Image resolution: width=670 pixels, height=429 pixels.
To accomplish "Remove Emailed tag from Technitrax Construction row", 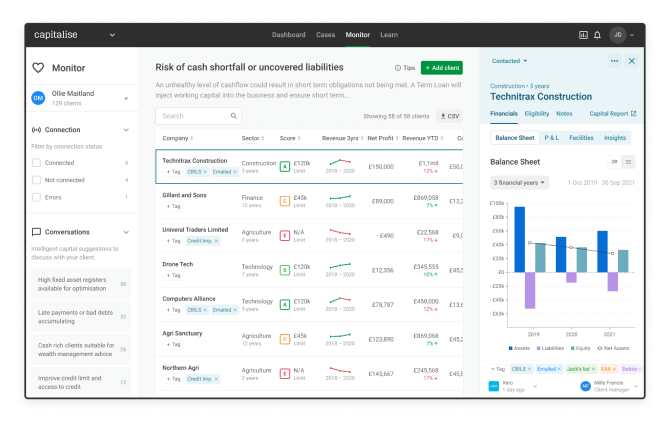I will click(x=235, y=172).
